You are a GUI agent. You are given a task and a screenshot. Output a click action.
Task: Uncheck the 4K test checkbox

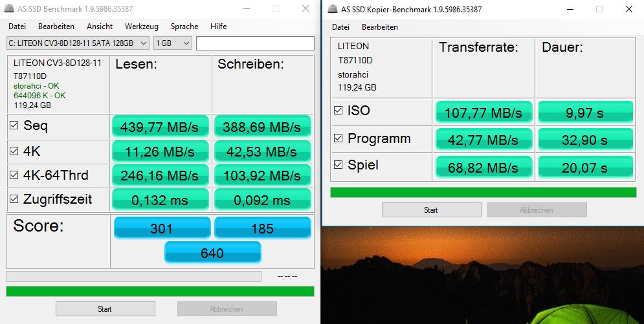click(14, 151)
